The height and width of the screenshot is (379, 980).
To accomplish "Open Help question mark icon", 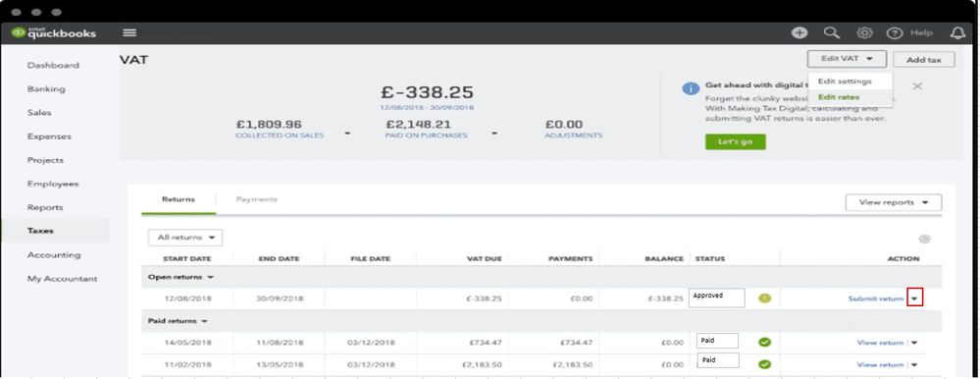I will (x=895, y=33).
